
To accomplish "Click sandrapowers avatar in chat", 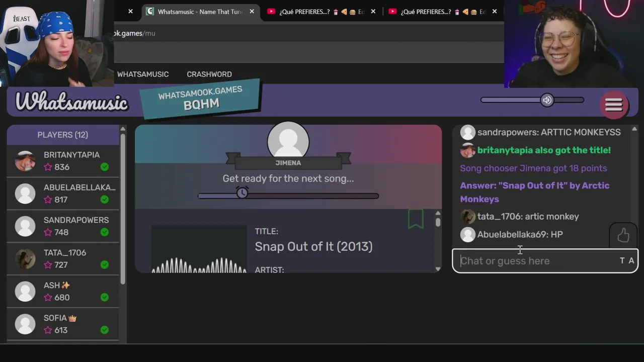I will pyautogui.click(x=467, y=132).
